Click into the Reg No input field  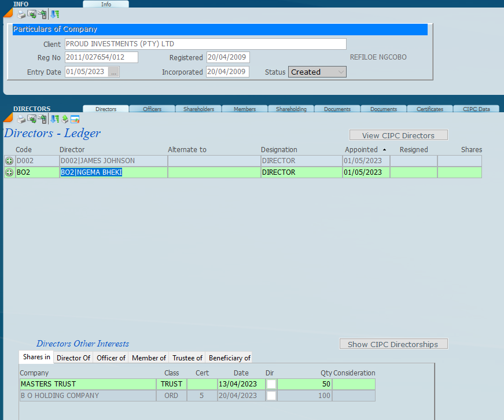click(x=101, y=57)
